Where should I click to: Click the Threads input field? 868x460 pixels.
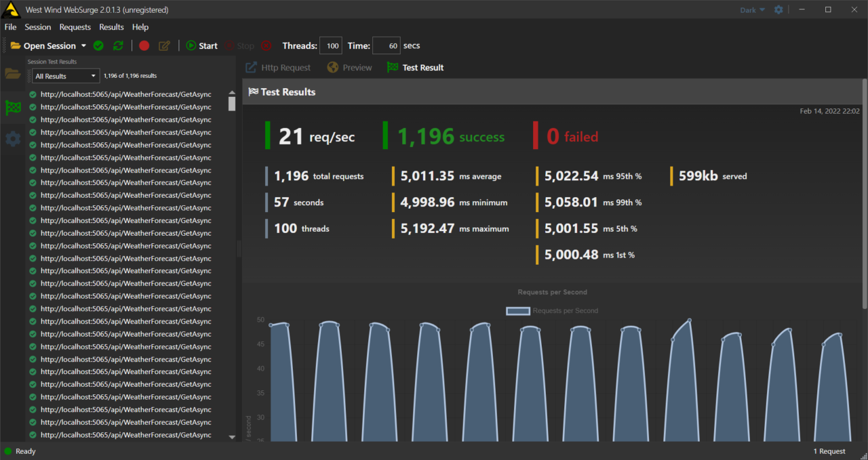coord(330,46)
